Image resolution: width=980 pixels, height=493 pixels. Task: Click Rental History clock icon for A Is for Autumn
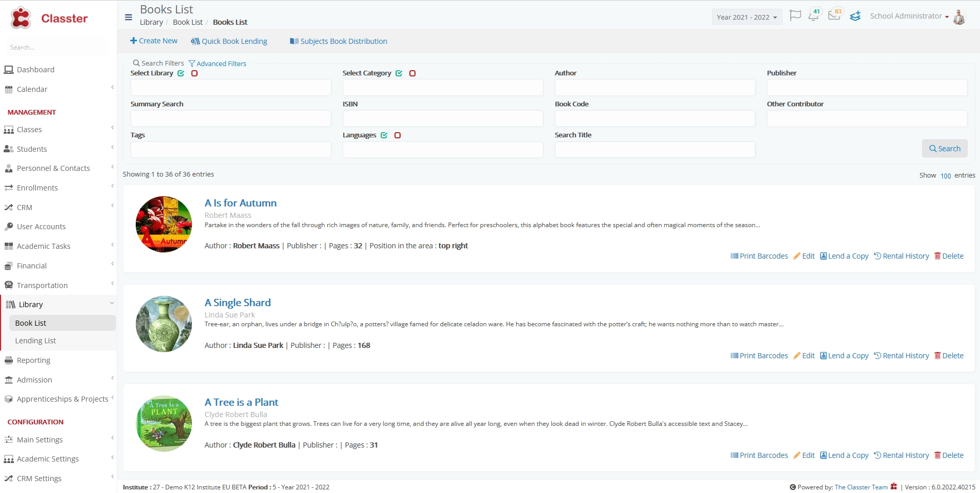(877, 256)
